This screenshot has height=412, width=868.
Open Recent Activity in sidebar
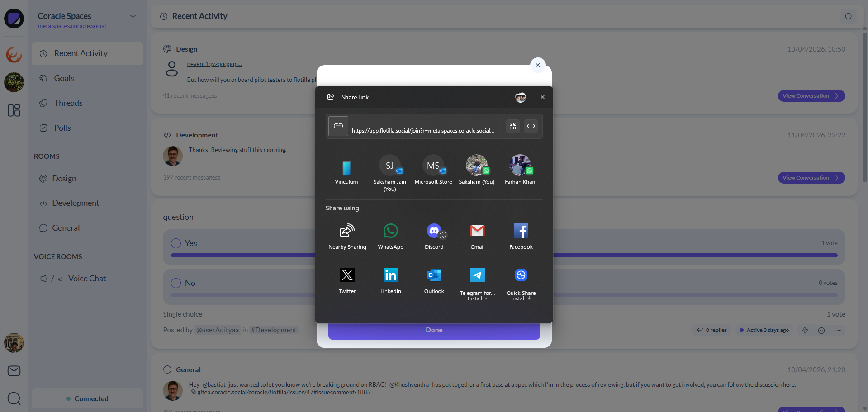pos(87,53)
